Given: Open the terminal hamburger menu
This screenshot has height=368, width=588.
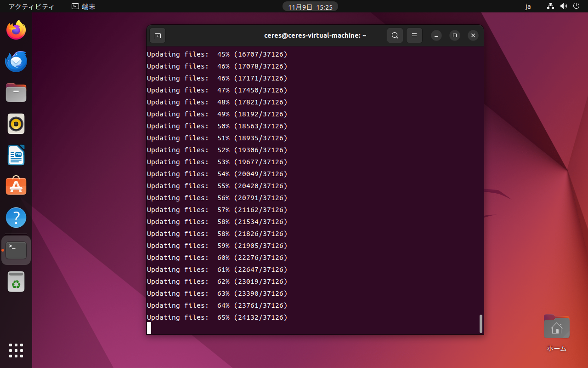Looking at the screenshot, I should tap(414, 35).
